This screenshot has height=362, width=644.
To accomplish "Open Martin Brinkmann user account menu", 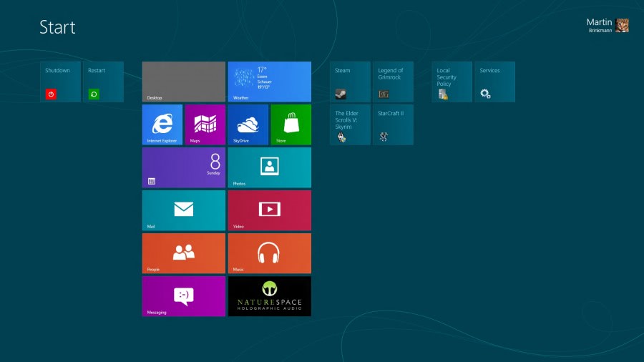I will [608, 25].
